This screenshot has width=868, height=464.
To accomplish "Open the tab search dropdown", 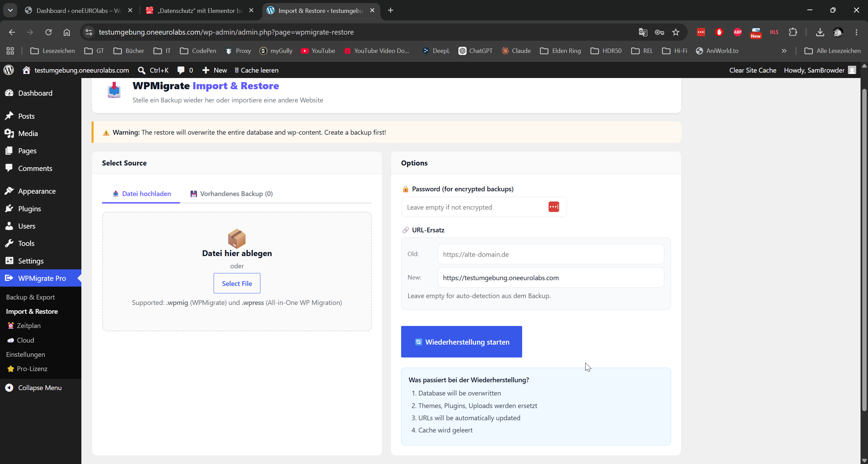I will click(10, 11).
